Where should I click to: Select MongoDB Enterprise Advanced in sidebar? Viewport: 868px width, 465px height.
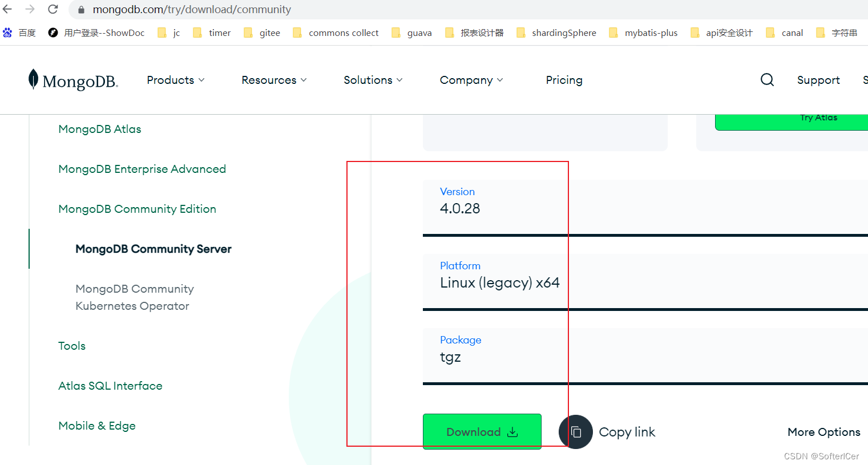point(142,169)
